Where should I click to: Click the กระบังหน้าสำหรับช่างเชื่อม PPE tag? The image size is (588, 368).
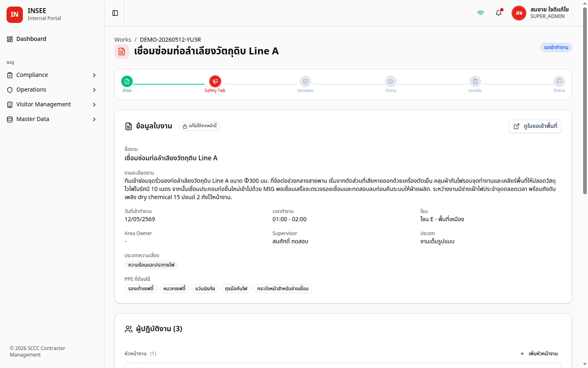point(283,289)
